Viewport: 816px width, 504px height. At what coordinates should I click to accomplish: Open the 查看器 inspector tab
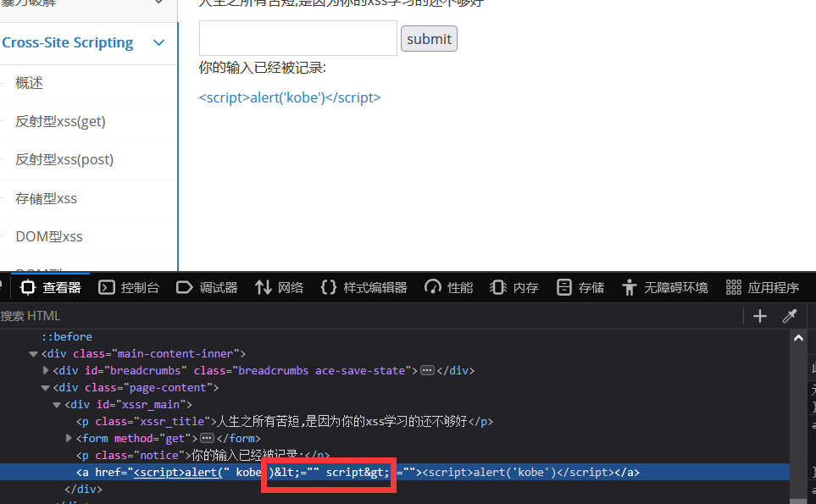pyautogui.click(x=51, y=288)
